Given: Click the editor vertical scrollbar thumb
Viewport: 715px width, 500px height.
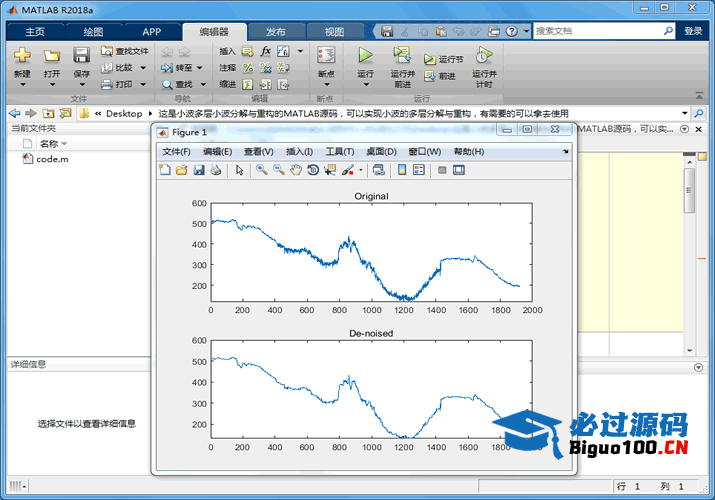Looking at the screenshot, I should pyautogui.click(x=689, y=190).
